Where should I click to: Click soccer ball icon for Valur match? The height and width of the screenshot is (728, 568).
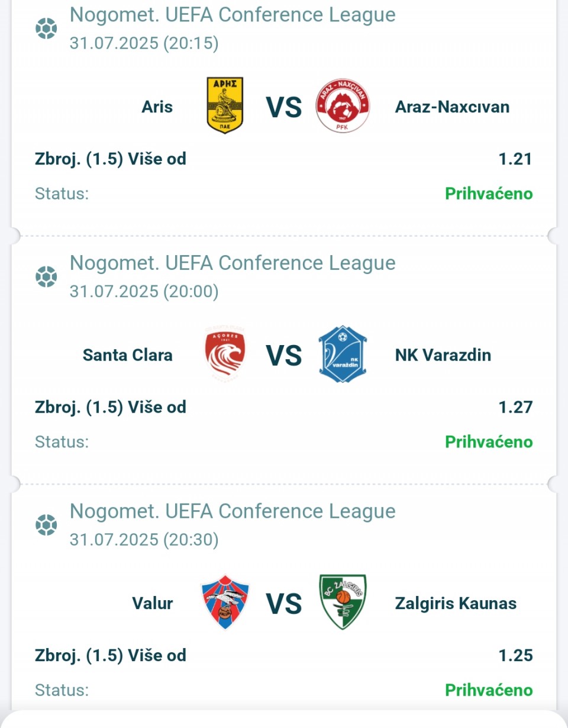[46, 524]
